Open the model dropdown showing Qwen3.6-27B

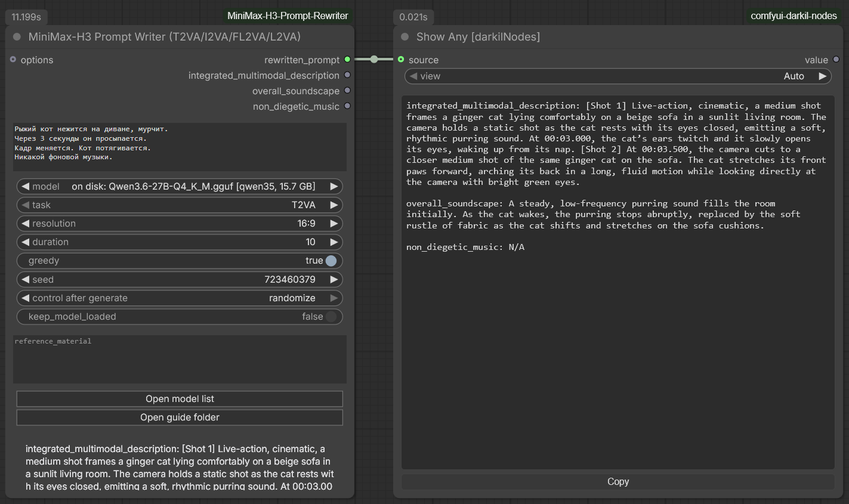click(x=180, y=186)
